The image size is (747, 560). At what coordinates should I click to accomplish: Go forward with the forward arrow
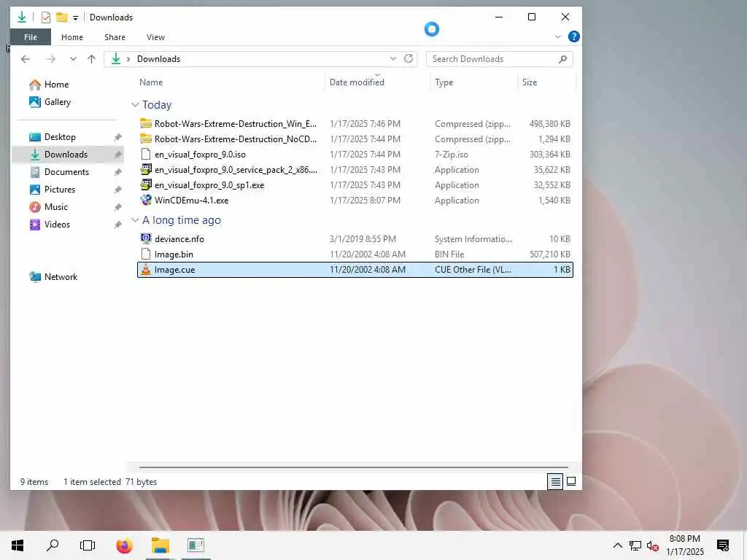tap(50, 59)
